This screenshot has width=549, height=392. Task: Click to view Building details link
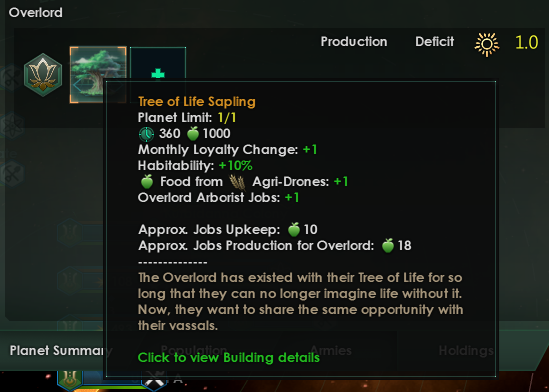[x=229, y=357]
